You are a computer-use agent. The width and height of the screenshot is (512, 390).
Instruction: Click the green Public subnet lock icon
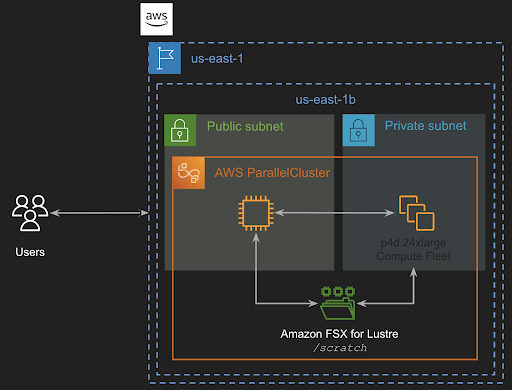[x=180, y=130]
